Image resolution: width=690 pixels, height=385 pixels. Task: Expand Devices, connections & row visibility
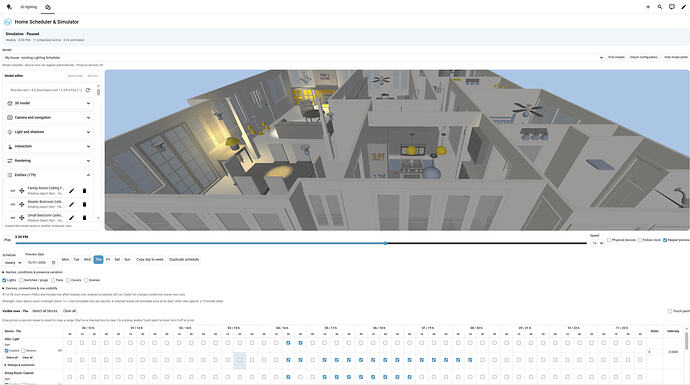point(31,288)
